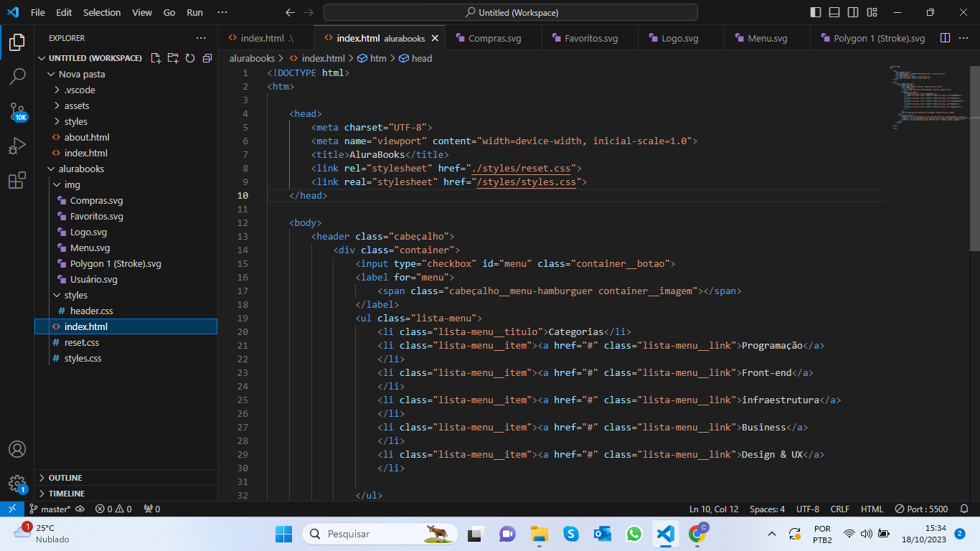Expand the assets folder
The width and height of the screenshot is (980, 551).
point(76,105)
